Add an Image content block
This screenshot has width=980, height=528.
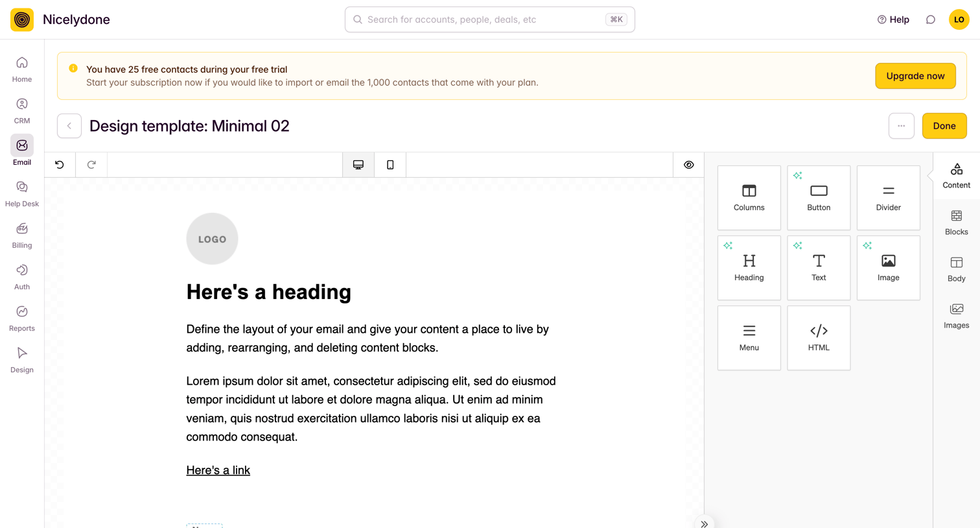pyautogui.click(x=889, y=268)
